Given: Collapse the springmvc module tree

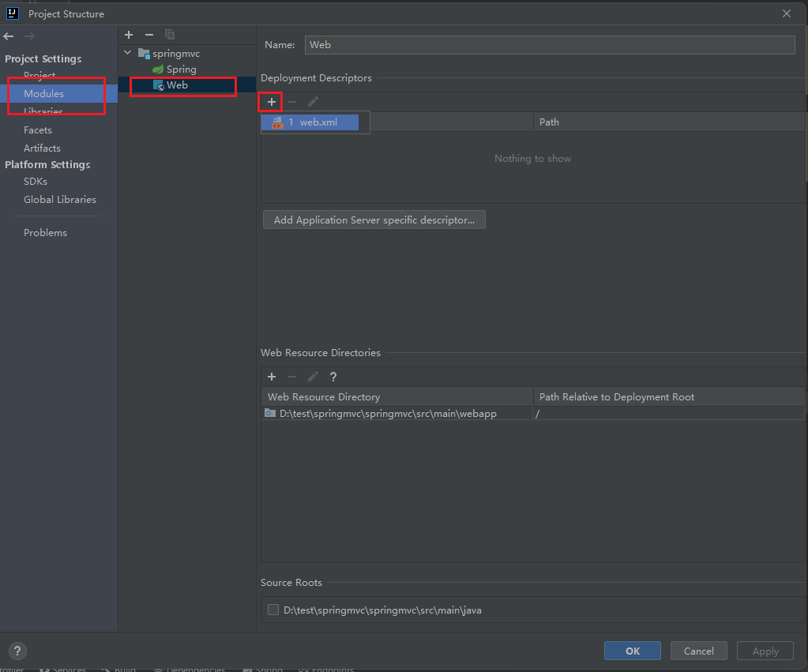Looking at the screenshot, I should (x=128, y=53).
